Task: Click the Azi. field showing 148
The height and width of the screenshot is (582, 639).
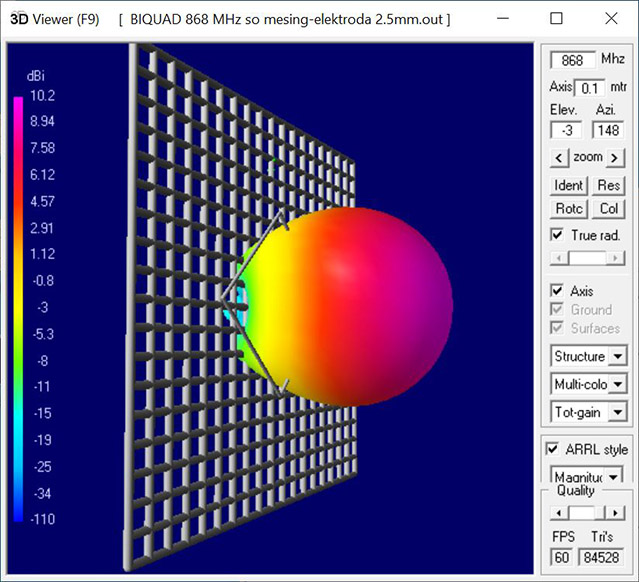Action: click(607, 130)
